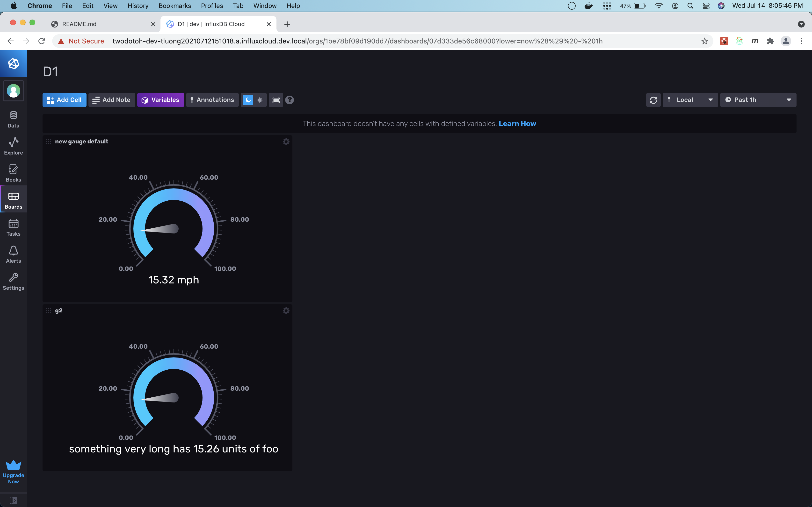Screen dimensions: 812x507
Task: Follow the Learn How link
Action: coord(517,124)
